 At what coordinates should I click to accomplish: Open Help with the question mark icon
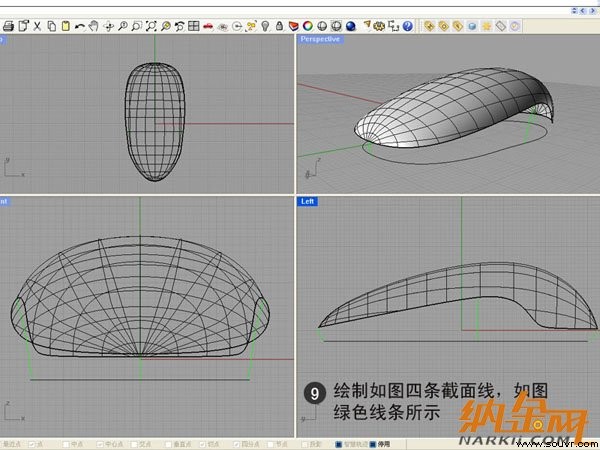[x=408, y=26]
